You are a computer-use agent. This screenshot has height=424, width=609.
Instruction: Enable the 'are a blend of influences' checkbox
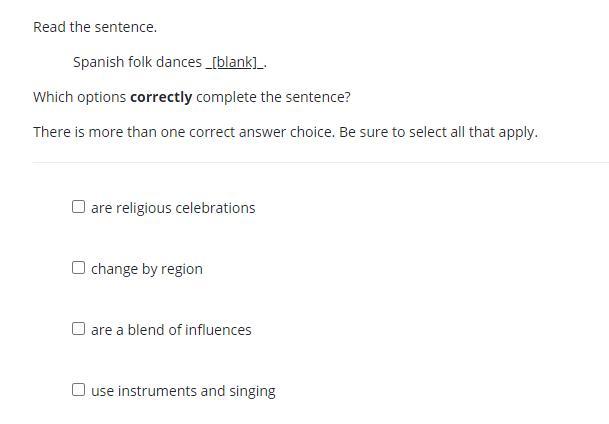click(x=79, y=329)
